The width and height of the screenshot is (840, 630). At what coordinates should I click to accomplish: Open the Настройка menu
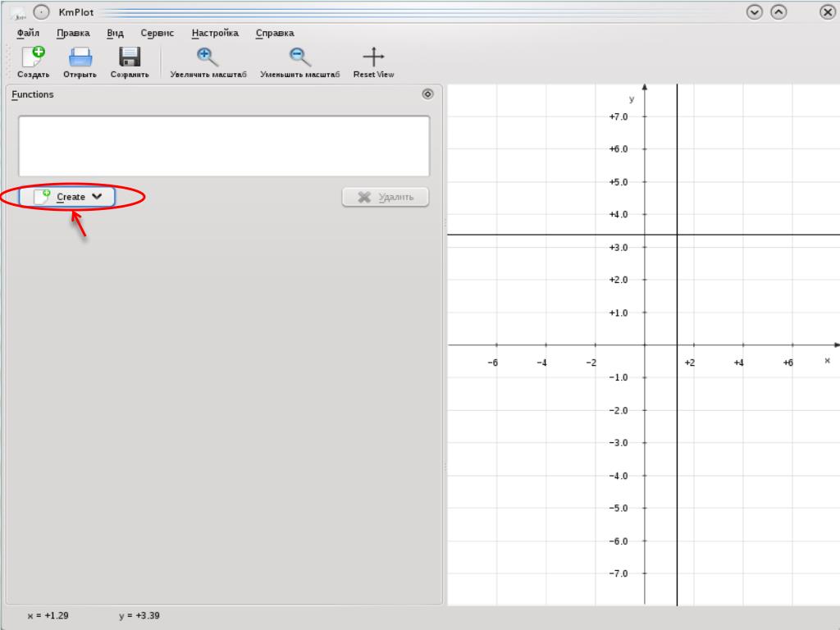[215, 33]
